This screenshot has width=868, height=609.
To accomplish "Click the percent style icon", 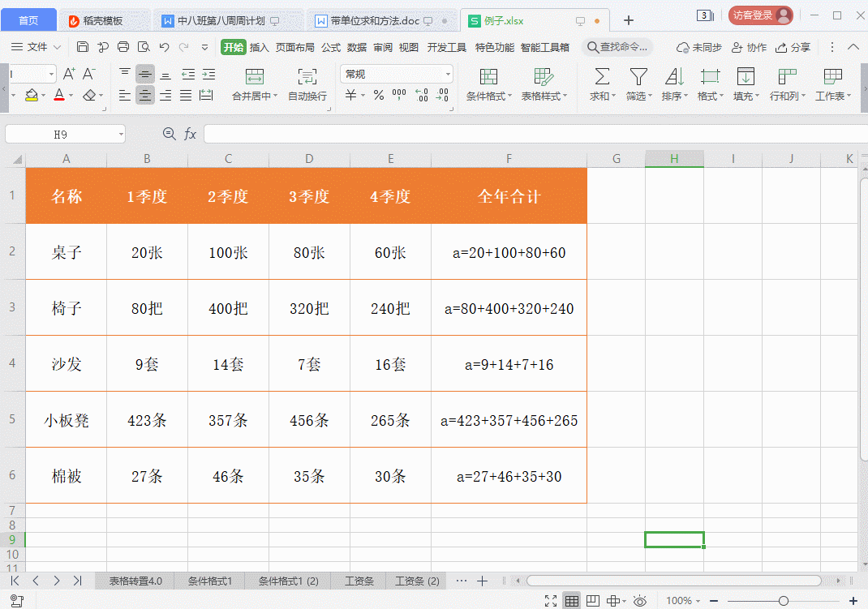I will [x=379, y=95].
